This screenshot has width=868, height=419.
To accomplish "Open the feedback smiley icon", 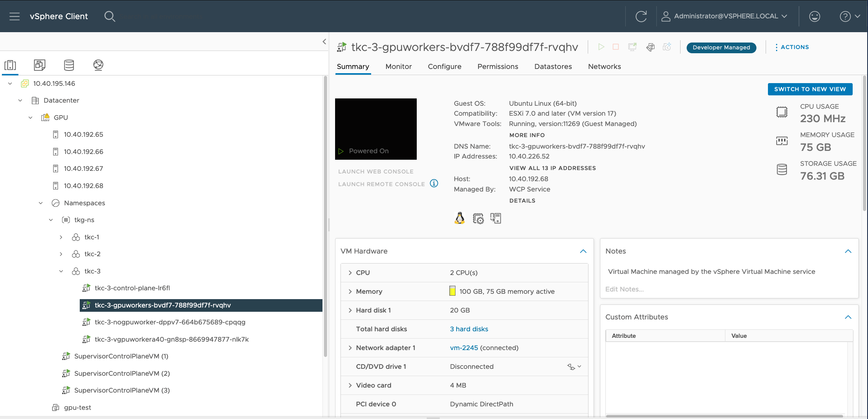I will [814, 16].
